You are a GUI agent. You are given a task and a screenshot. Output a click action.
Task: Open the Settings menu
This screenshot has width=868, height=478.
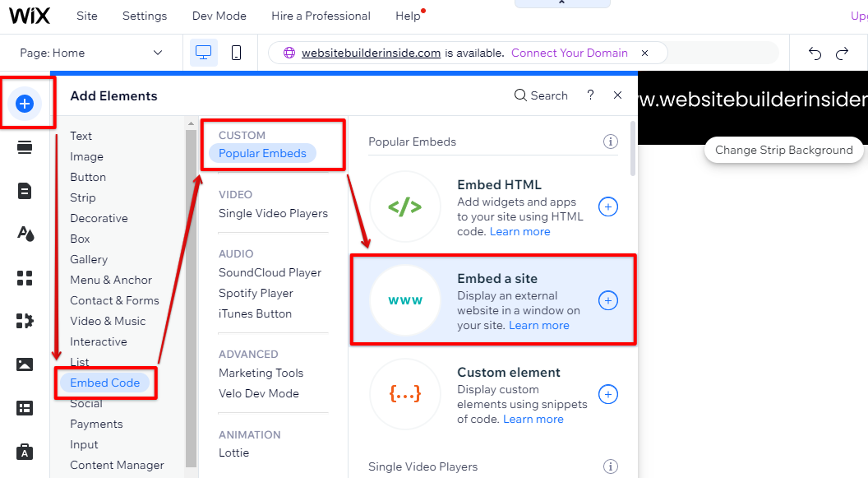pos(145,16)
